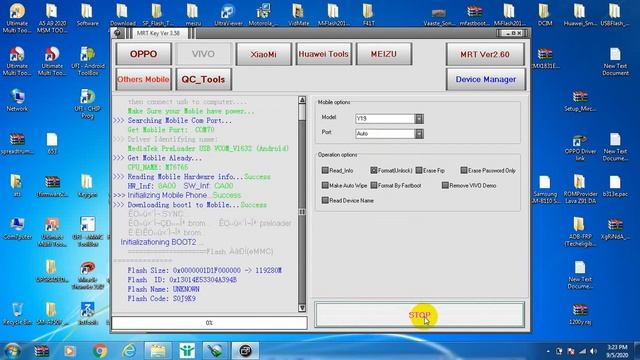Switch to QC_Tools tab
Image resolution: width=640 pixels, height=360 pixels.
[x=203, y=79]
